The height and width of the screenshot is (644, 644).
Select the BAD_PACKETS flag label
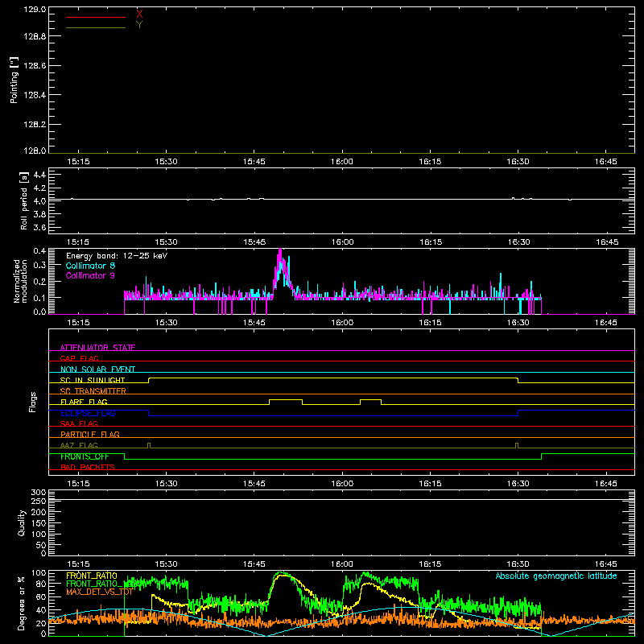(x=88, y=467)
